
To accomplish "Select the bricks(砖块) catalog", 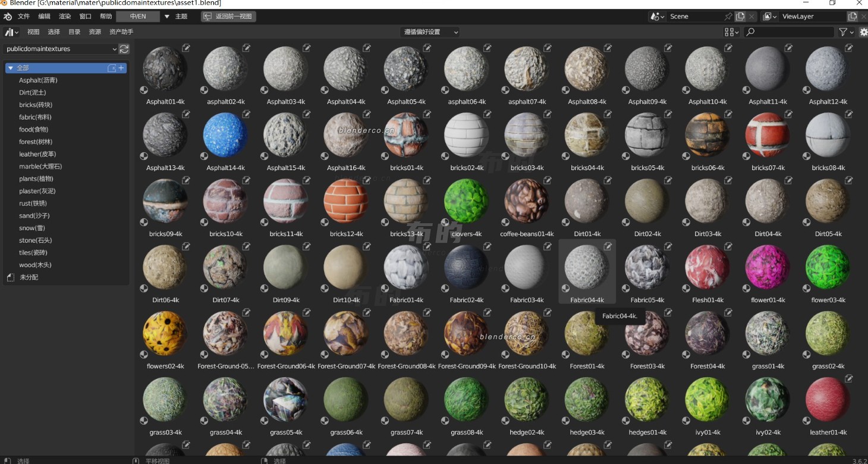I will click(36, 105).
